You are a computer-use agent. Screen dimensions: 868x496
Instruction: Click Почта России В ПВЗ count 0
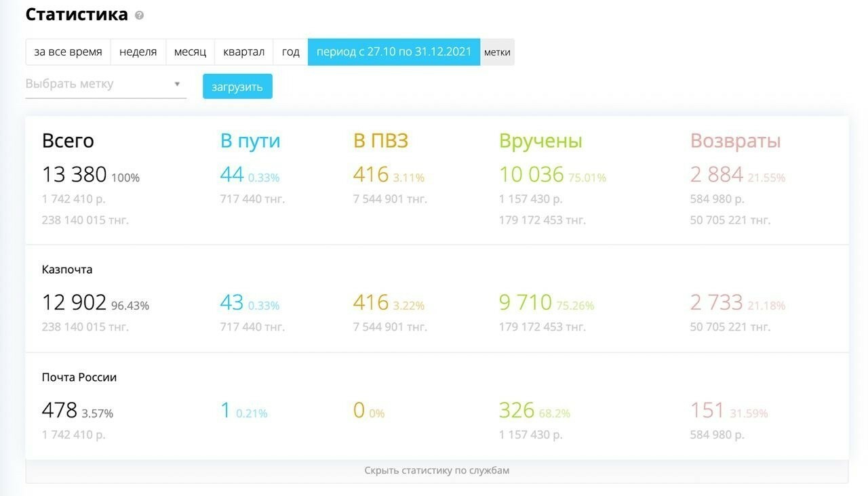(359, 410)
